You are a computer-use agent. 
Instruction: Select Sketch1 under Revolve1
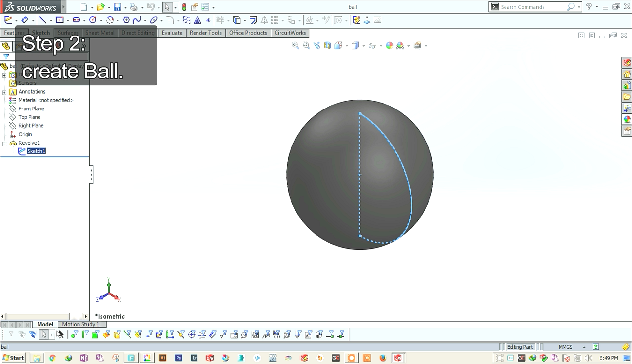(x=36, y=151)
